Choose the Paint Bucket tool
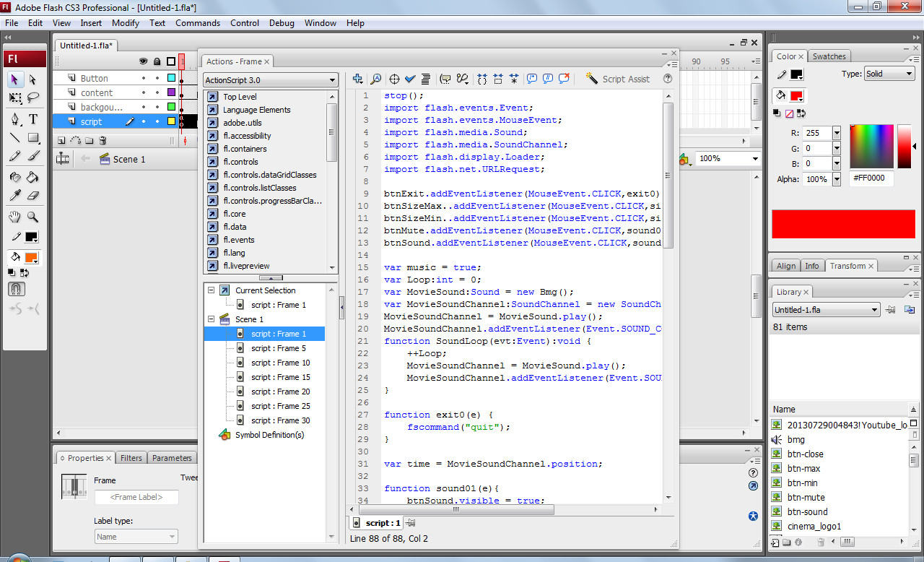Screen dimensions: 924x562 click(33, 177)
